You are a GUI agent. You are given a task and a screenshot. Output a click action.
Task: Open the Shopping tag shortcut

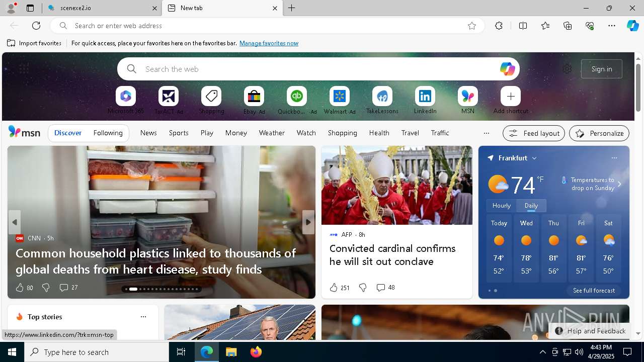[211, 96]
